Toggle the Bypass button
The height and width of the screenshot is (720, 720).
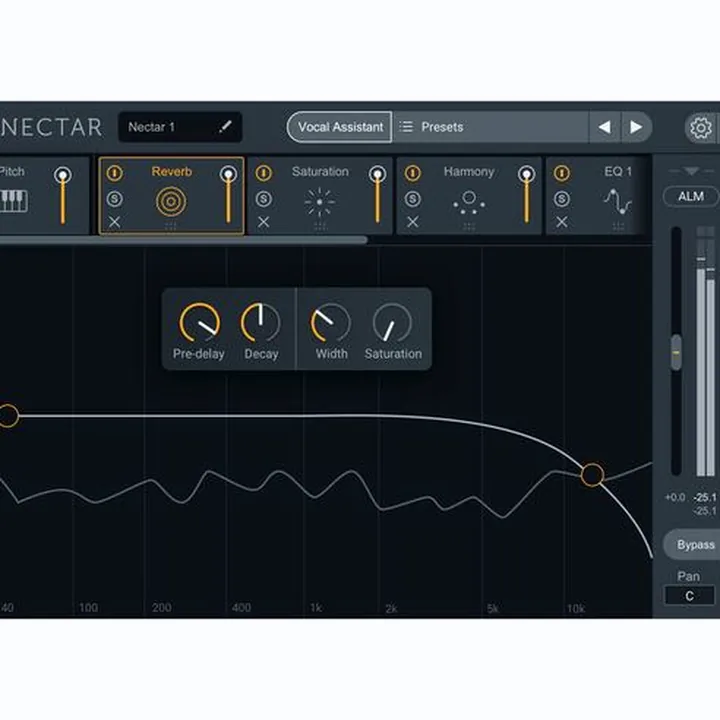pyautogui.click(x=692, y=545)
